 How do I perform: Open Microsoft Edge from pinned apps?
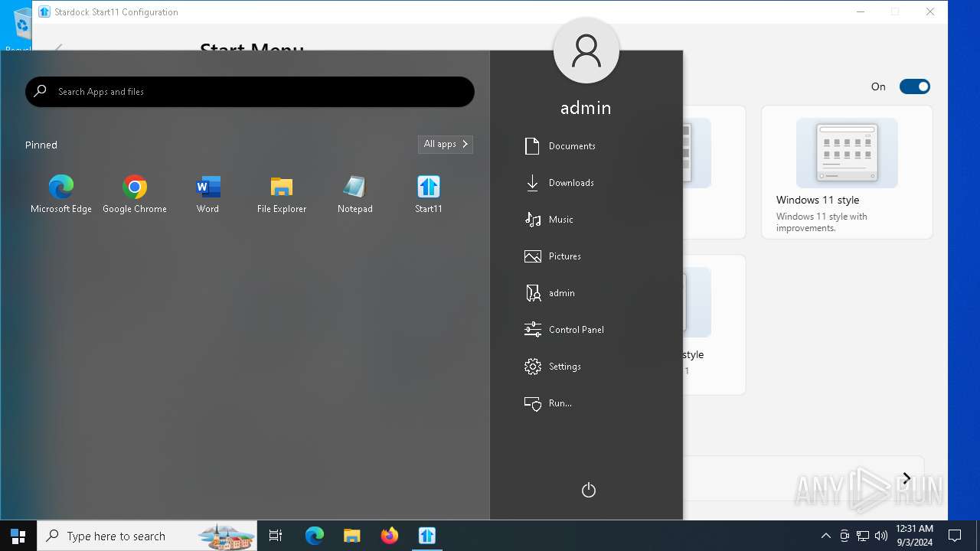tap(61, 194)
